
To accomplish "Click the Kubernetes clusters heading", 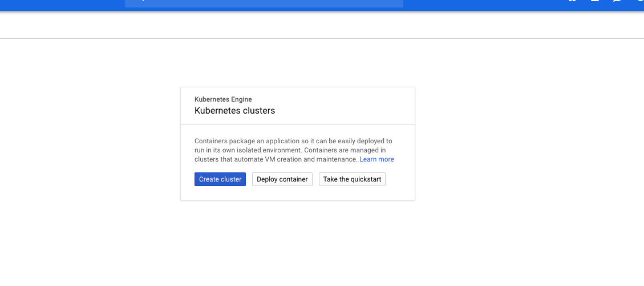I will point(234,111).
